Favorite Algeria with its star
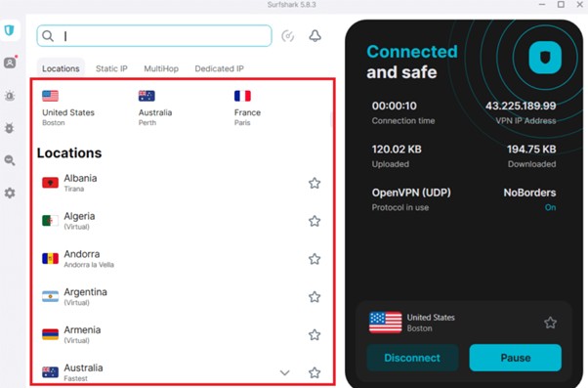This screenshot has height=388, width=588. coord(315,221)
